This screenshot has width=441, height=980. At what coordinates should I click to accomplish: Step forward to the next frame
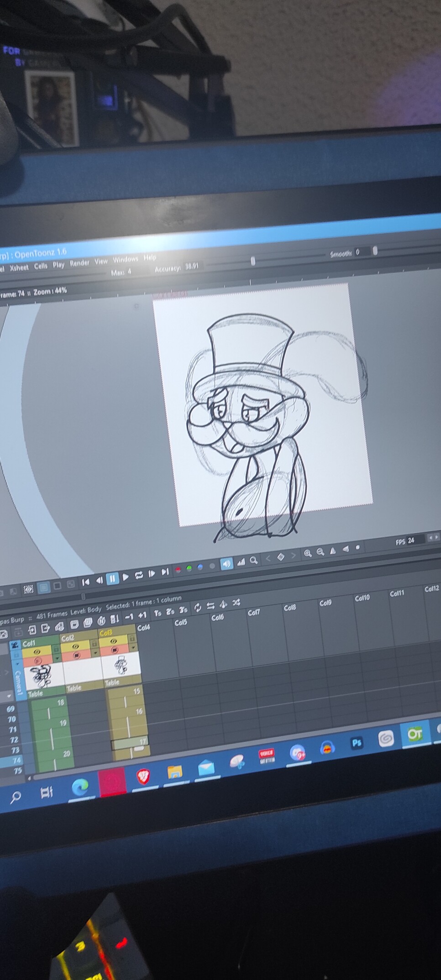point(152,573)
